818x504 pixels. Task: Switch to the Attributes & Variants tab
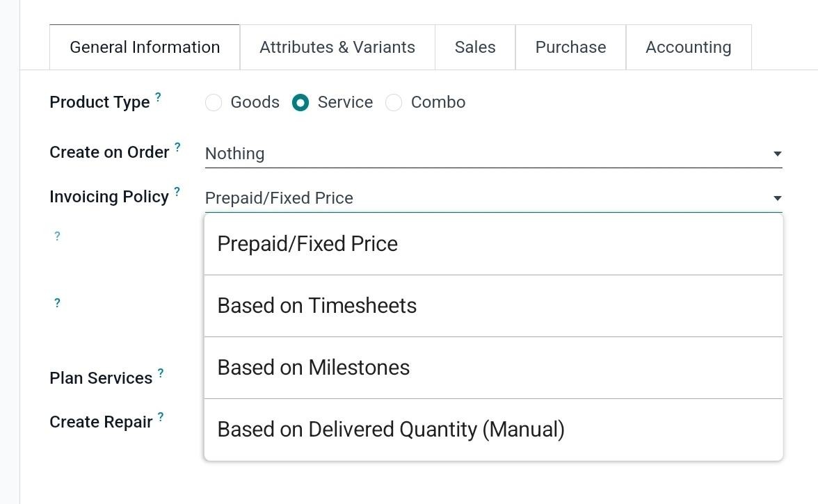click(337, 47)
